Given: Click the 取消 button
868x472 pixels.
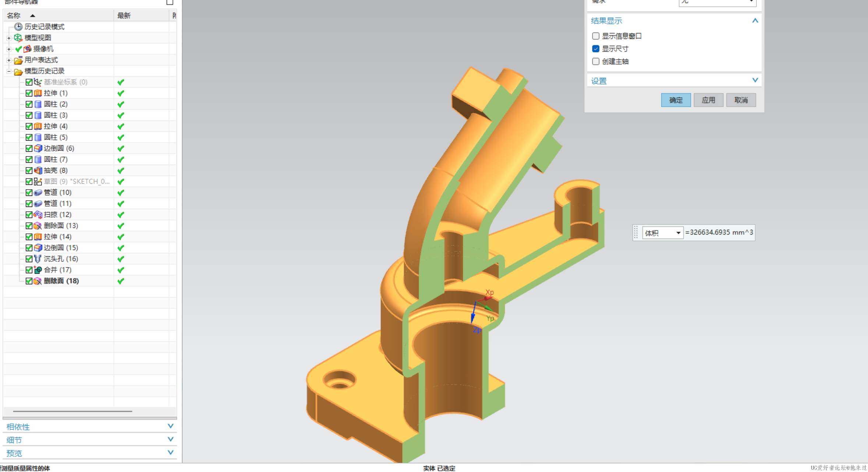Looking at the screenshot, I should tap(741, 100).
